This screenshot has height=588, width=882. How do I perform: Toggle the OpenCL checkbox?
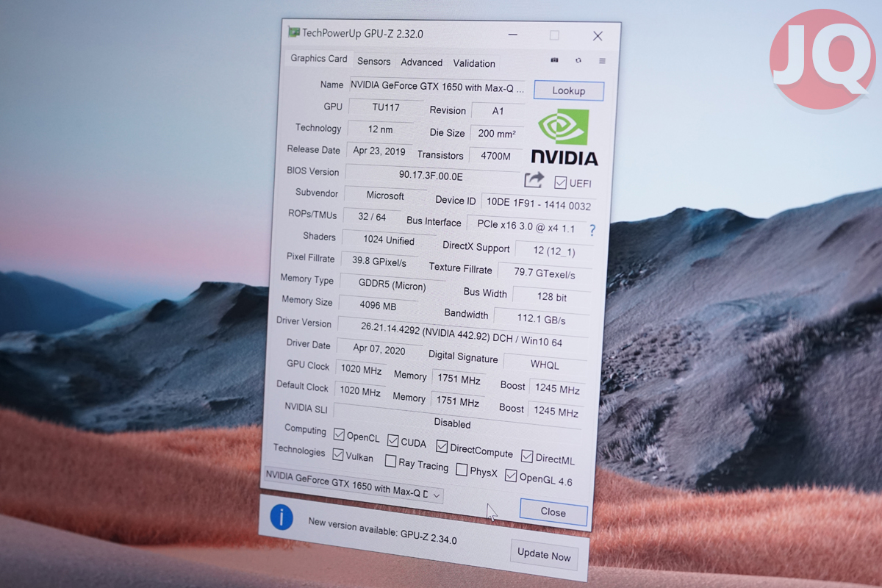tap(339, 434)
